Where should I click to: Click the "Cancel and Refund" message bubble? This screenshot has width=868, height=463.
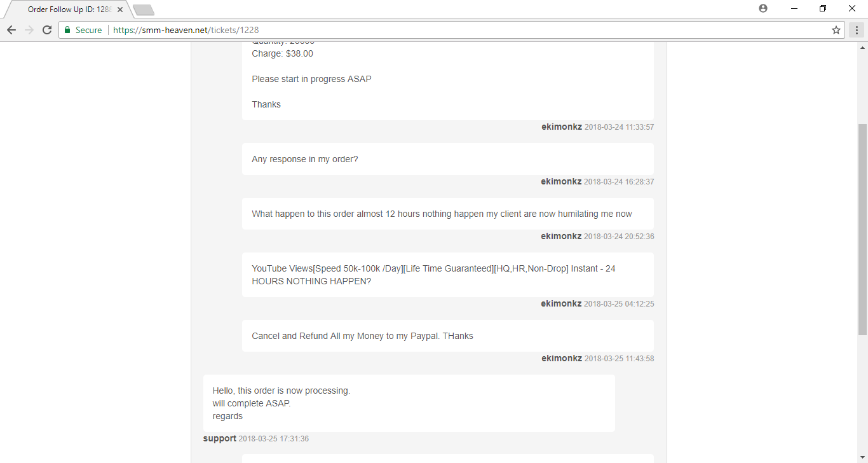[448, 336]
